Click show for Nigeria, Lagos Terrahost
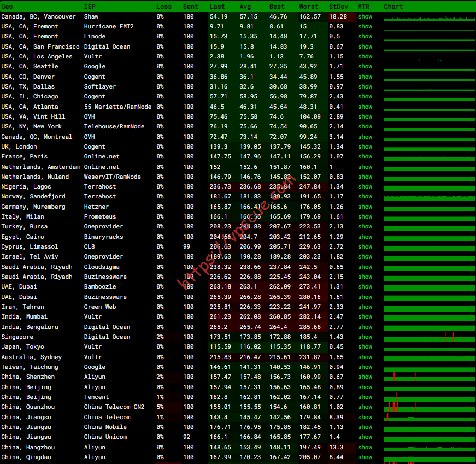 point(365,187)
